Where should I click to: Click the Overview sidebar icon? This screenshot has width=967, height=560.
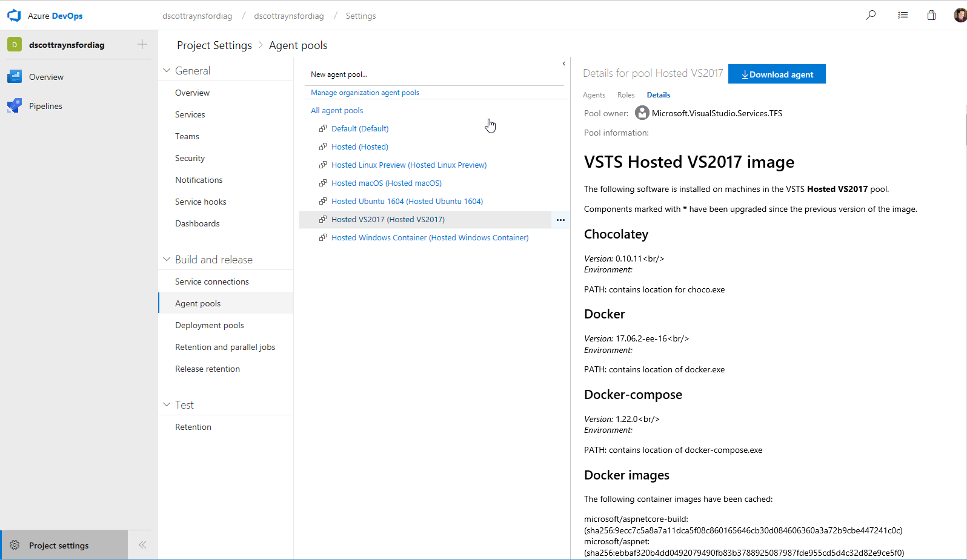point(15,77)
